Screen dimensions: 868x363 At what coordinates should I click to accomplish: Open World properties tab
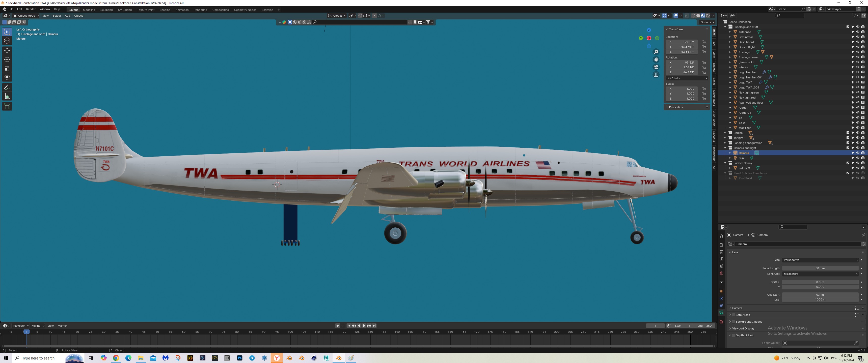click(x=721, y=273)
